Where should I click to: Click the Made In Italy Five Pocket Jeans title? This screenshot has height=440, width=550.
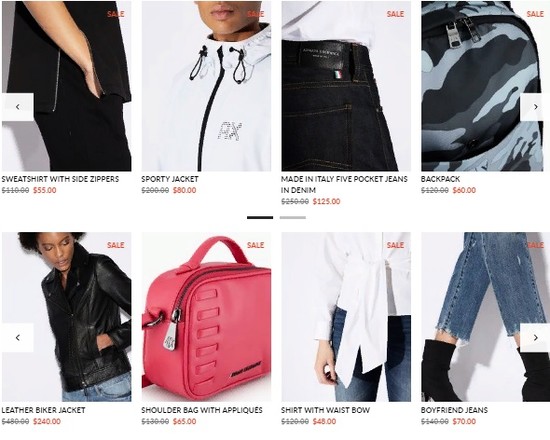coord(344,185)
